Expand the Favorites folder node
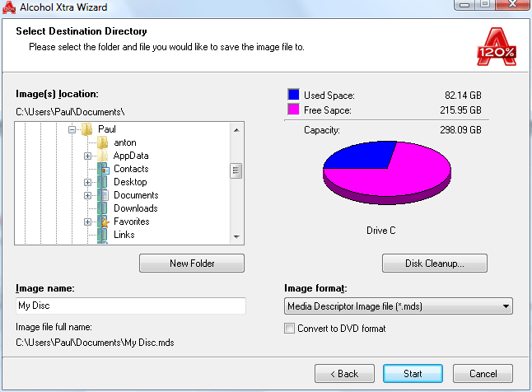This screenshot has width=532, height=392. point(87,222)
